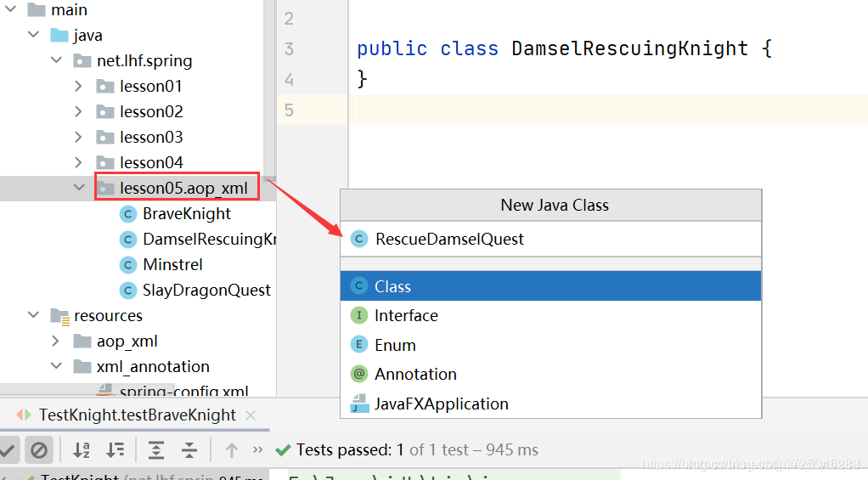Click the RescueDamselQuest name input field
This screenshot has height=480, width=868.
[x=551, y=240]
